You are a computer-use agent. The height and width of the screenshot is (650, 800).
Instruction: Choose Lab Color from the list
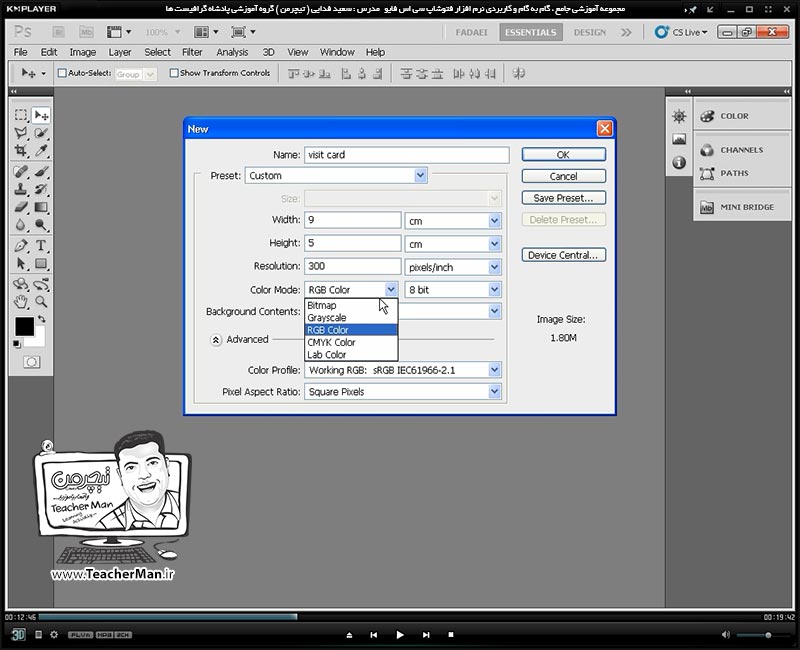[x=351, y=355]
